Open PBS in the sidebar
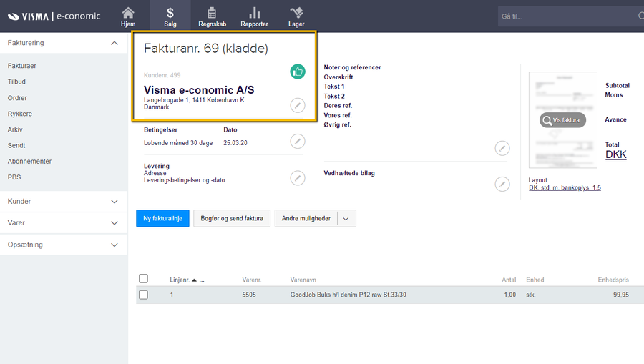Viewport: 644px width, 364px height. [14, 177]
